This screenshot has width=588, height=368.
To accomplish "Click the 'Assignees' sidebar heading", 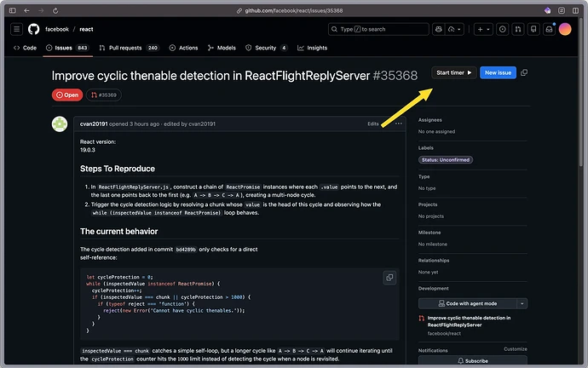I will pos(430,120).
